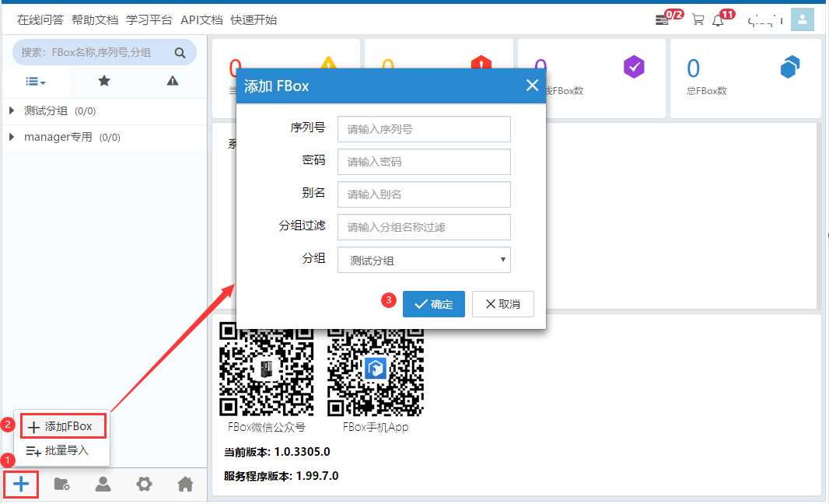Switch to the starred favorites tab

tap(104, 81)
